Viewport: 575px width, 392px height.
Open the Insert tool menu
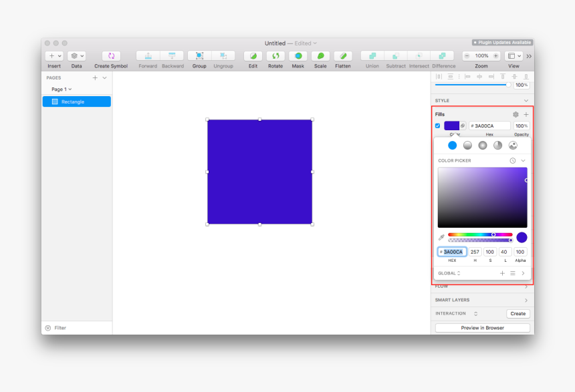pos(54,55)
